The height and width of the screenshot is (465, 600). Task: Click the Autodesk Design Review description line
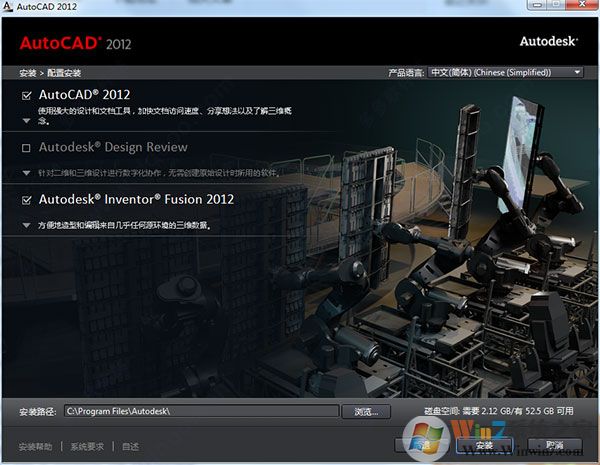(159, 173)
